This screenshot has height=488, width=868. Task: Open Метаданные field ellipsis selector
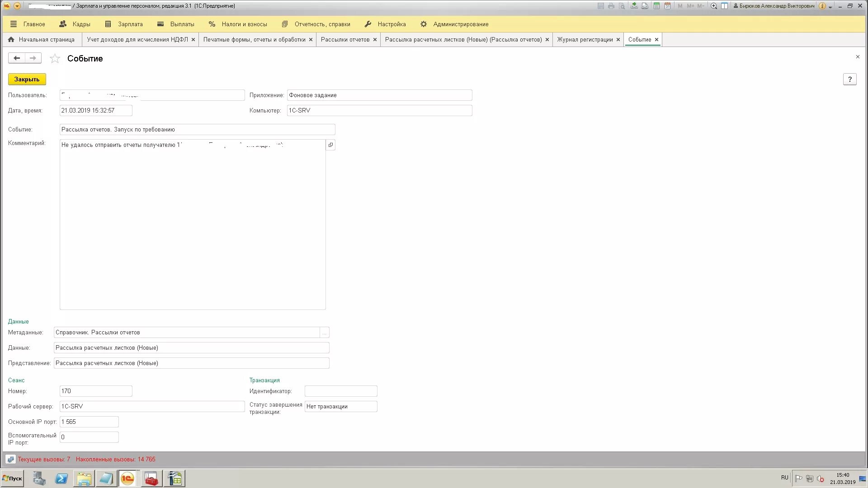[x=324, y=333]
